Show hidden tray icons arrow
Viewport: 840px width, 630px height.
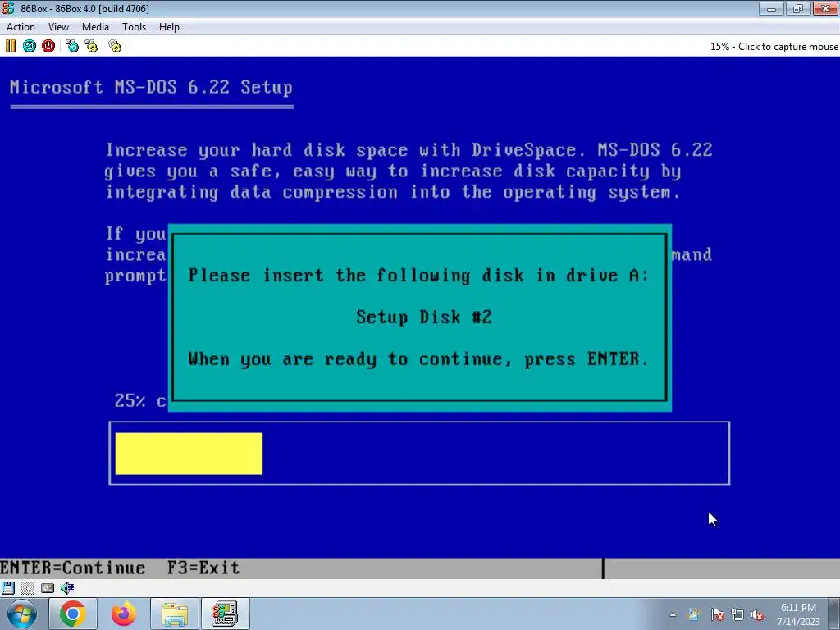pyautogui.click(x=673, y=614)
